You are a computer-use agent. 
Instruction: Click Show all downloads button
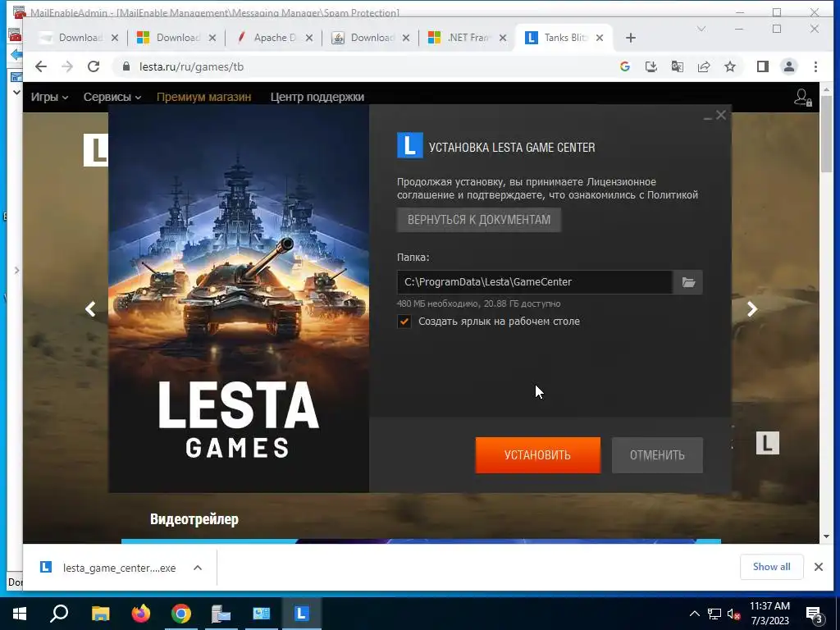771,567
